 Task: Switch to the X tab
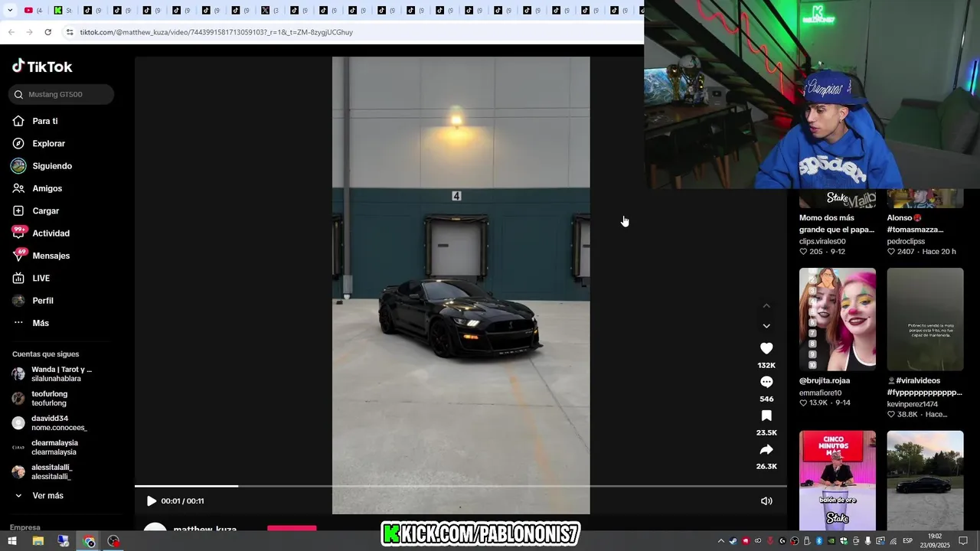(x=269, y=10)
